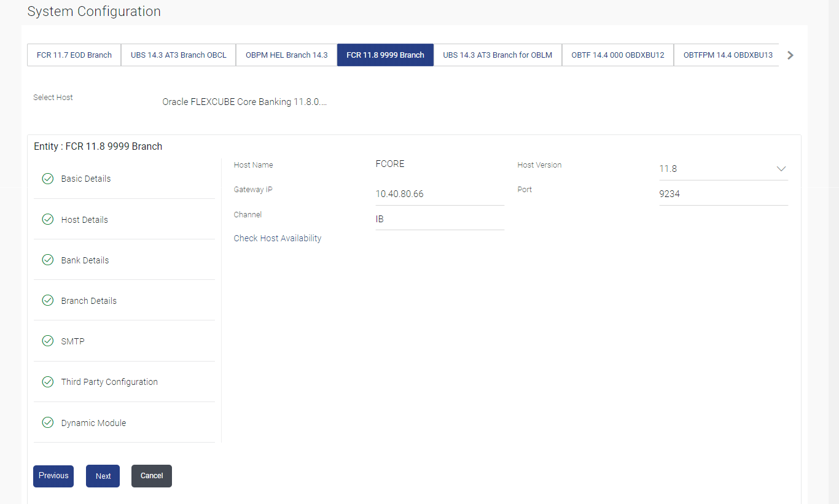The image size is (839, 504).
Task: Click the Dynamic Module green checkmark icon
Action: coord(47,422)
